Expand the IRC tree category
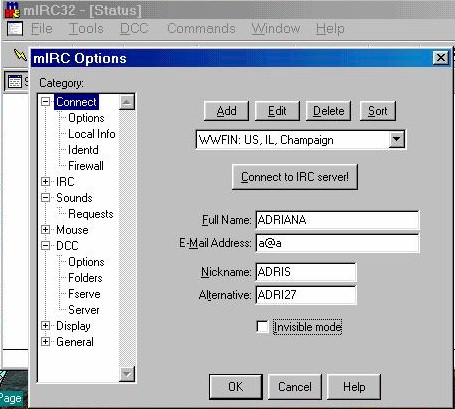Image resolution: width=455 pixels, height=409 pixels. click(x=46, y=181)
